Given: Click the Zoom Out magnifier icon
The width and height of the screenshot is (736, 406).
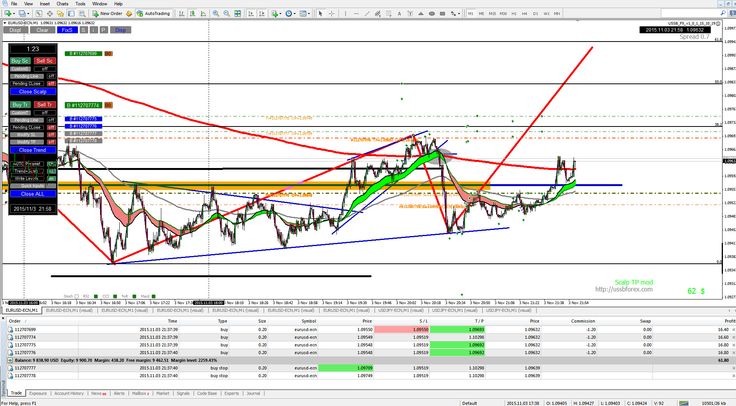Looking at the screenshot, I should pos(226,14).
